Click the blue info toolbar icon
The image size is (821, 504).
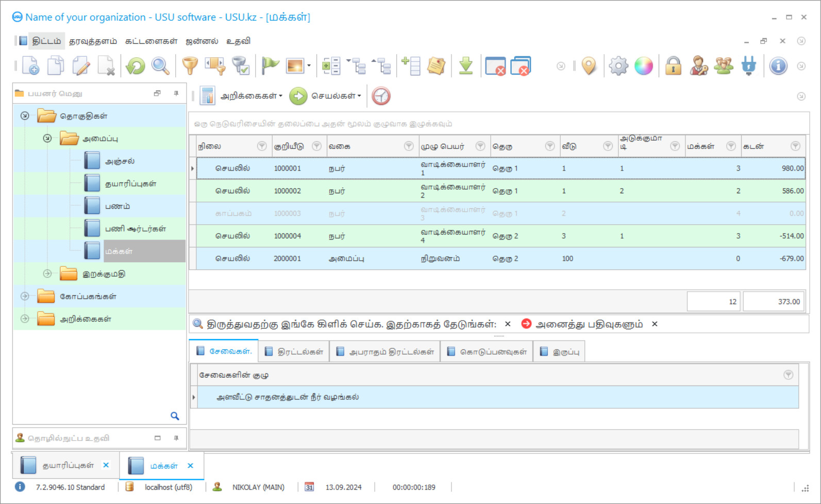pos(778,66)
